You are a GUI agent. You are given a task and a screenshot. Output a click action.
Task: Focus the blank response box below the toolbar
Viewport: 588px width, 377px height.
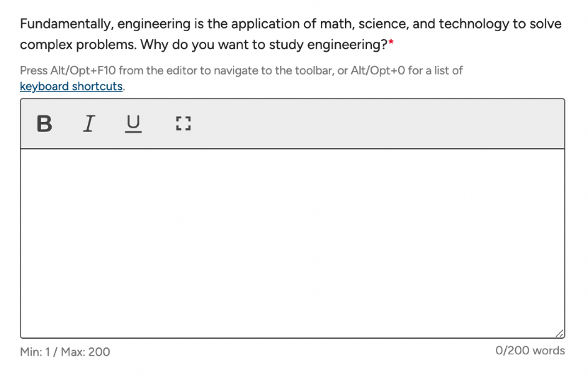[x=293, y=244]
